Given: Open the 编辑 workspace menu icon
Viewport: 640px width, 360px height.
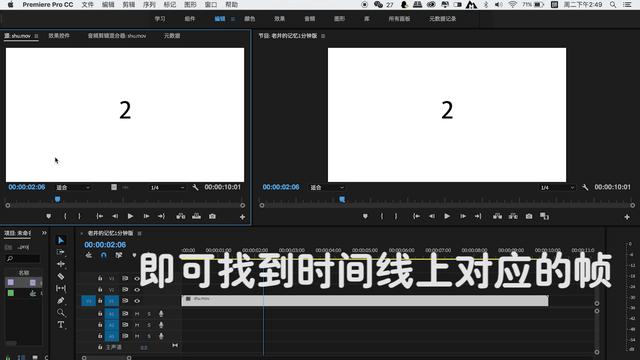Looking at the screenshot, I should [x=233, y=19].
